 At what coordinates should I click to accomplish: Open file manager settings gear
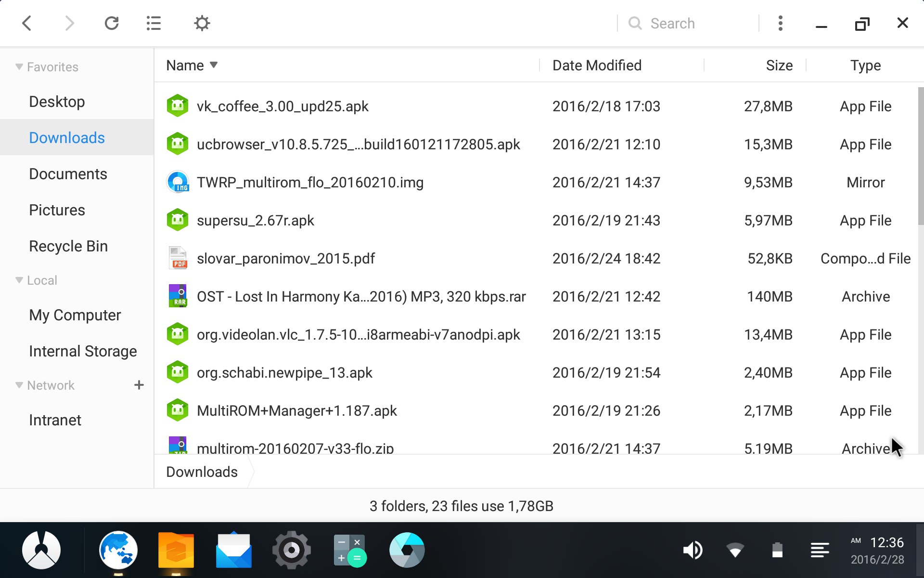point(202,23)
